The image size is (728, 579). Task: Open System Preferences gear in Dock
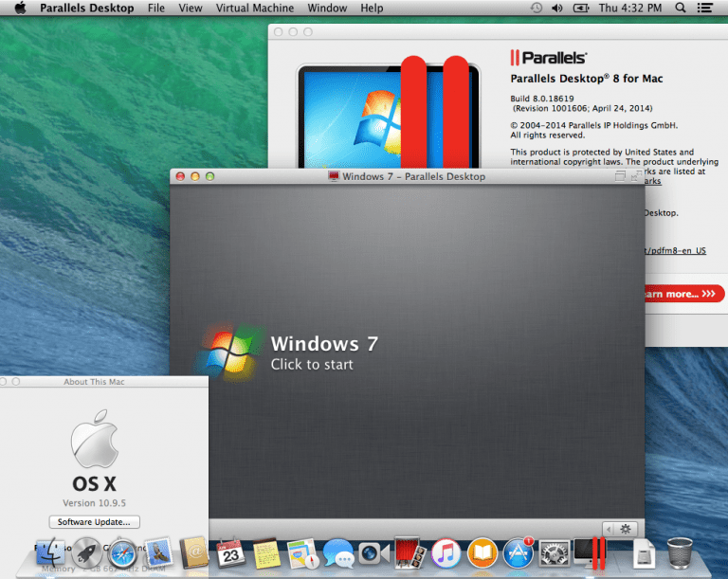click(554, 553)
